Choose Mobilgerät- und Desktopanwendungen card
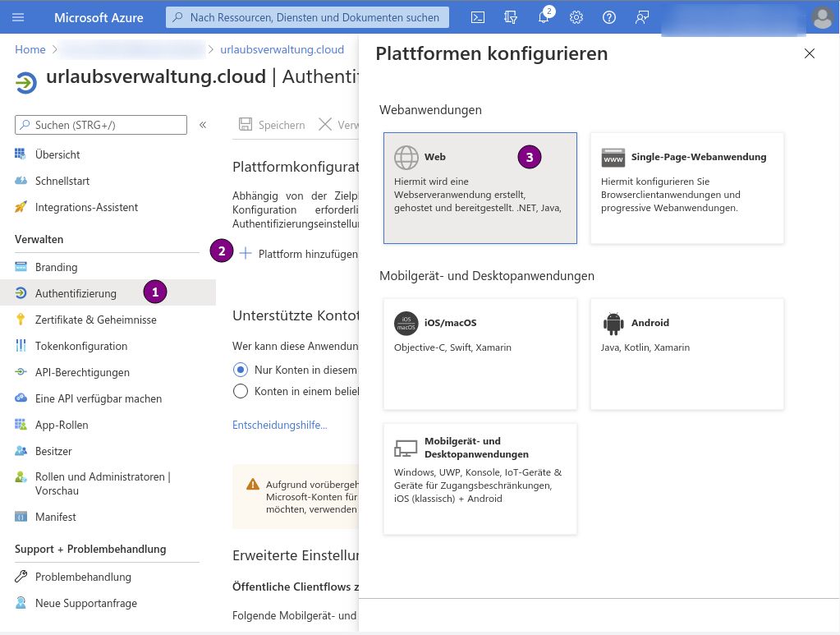The image size is (840, 635). (480, 479)
